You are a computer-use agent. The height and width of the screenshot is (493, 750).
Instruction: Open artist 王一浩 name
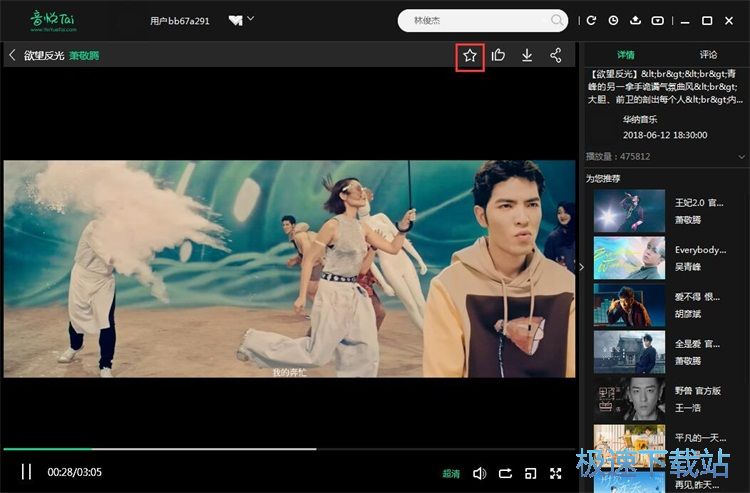click(688, 407)
